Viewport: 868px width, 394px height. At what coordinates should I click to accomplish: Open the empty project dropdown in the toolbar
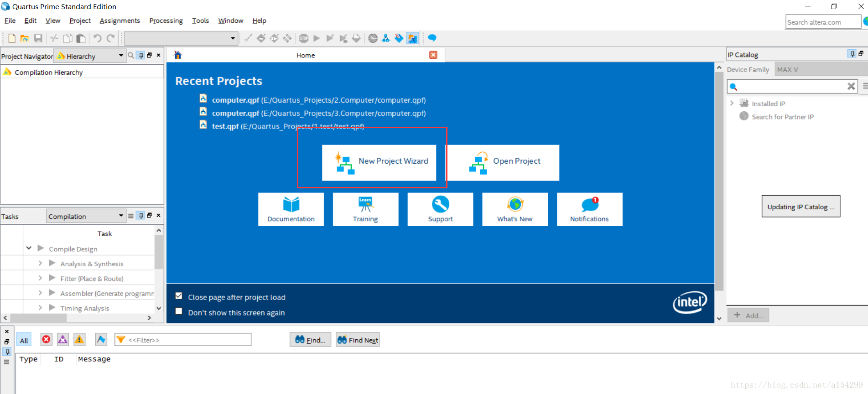181,38
